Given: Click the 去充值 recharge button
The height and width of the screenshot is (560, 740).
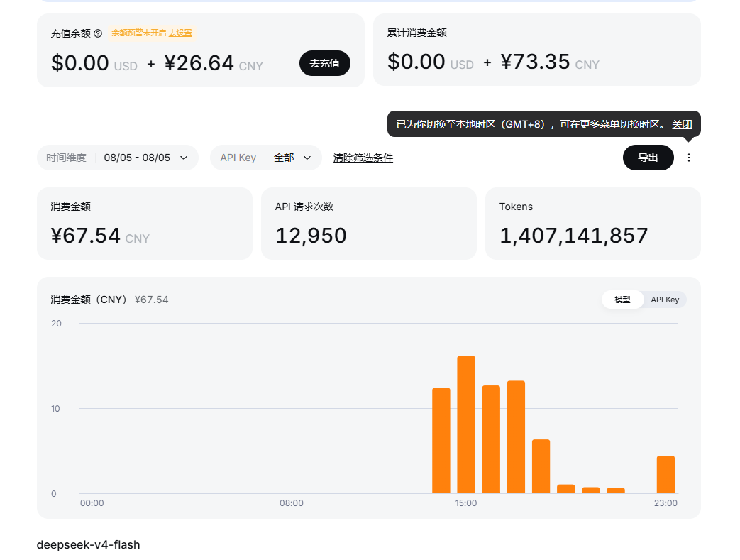Looking at the screenshot, I should (x=325, y=63).
